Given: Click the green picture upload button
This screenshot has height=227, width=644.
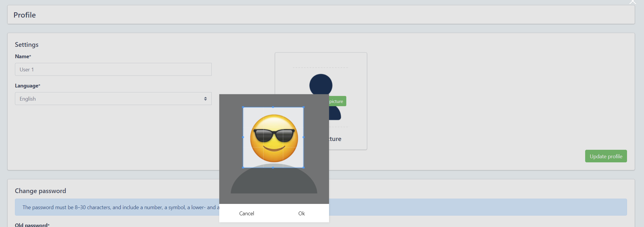Looking at the screenshot, I should [x=337, y=101].
